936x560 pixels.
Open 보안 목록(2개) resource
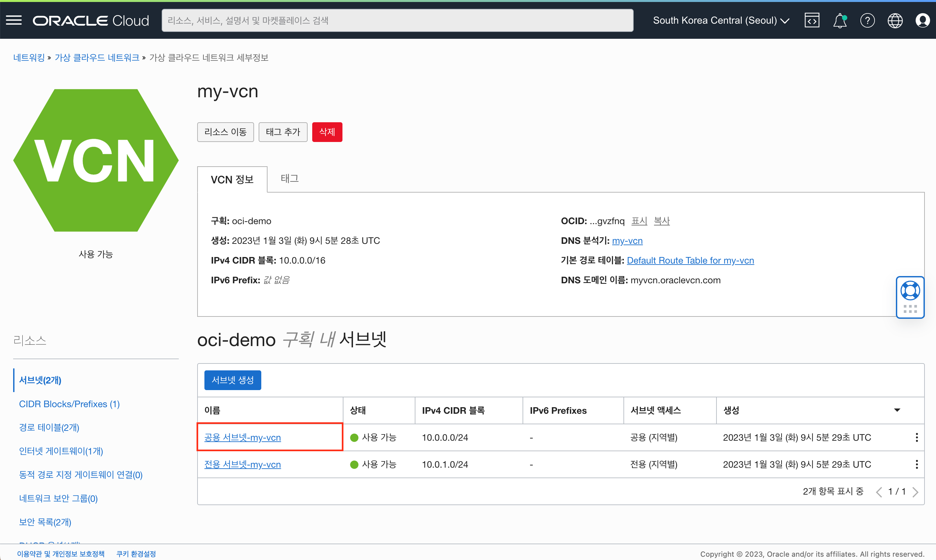tap(45, 522)
